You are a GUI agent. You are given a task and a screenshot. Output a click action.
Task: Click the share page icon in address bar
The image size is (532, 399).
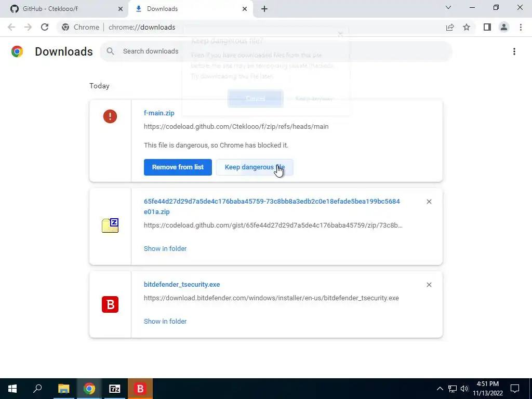coord(450,27)
